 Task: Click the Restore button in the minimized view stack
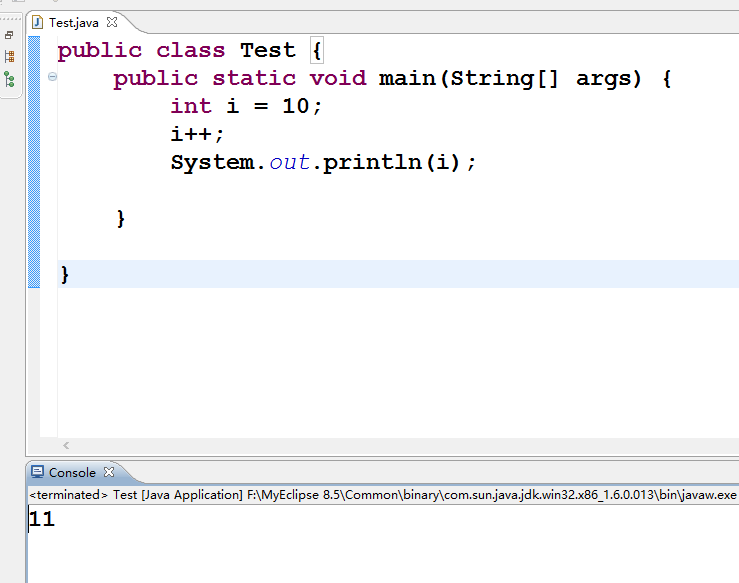tap(9, 35)
